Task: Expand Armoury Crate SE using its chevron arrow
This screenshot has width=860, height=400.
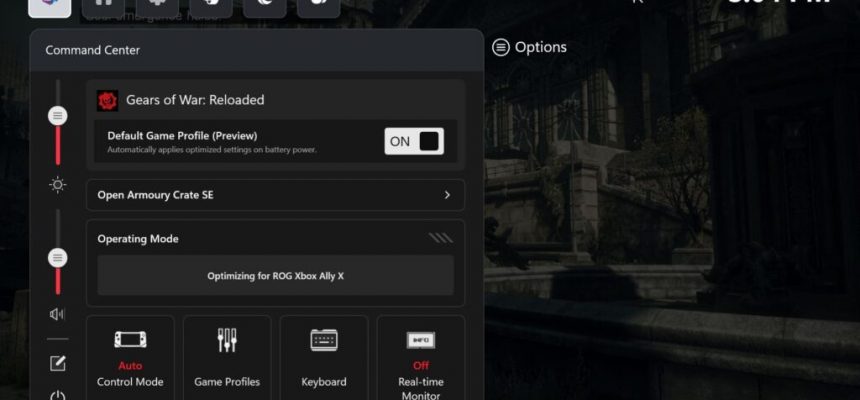Action: (447, 195)
